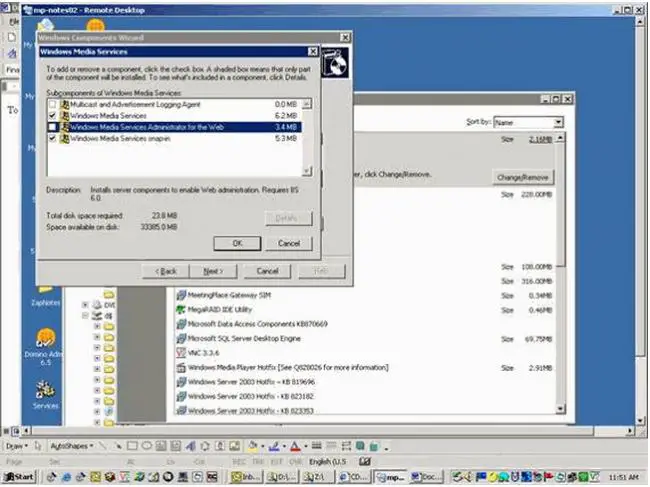This screenshot has width=650, height=487.
Task: Check Multicast and Advertisement Logging Agent
Action: [52, 104]
